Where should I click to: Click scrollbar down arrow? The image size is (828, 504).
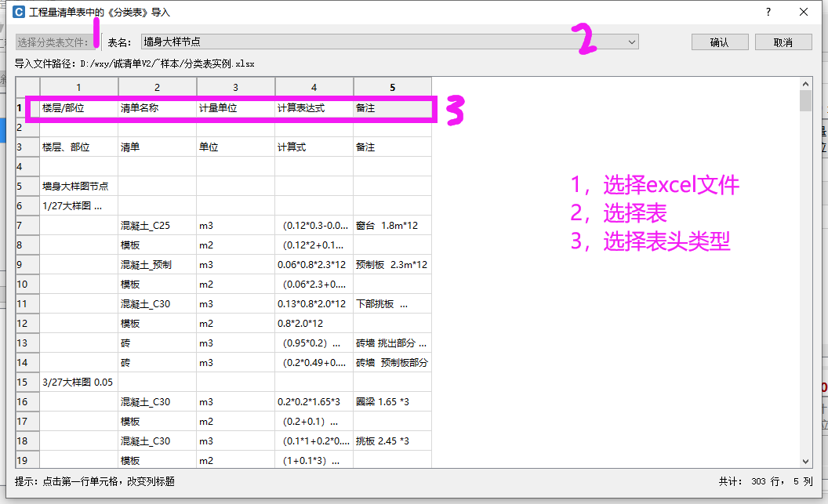(x=805, y=461)
